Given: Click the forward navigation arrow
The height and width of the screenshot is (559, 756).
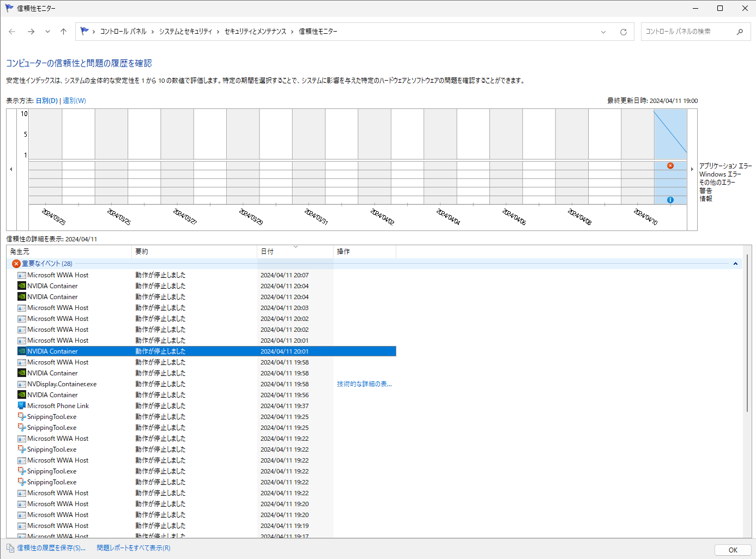Looking at the screenshot, I should pos(31,32).
